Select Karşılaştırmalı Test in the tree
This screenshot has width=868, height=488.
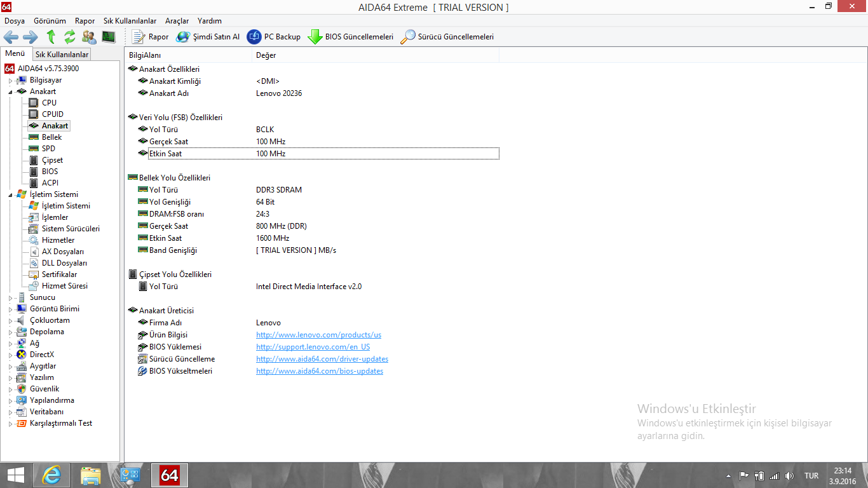(60, 423)
